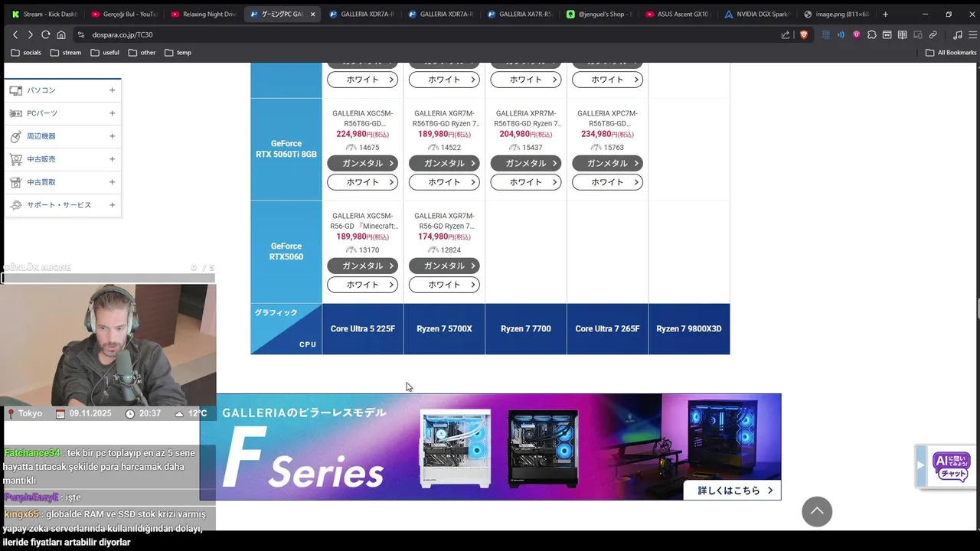Click the PCパーツ icon in sidebar
Image resolution: width=980 pixels, height=551 pixels.
tap(15, 113)
